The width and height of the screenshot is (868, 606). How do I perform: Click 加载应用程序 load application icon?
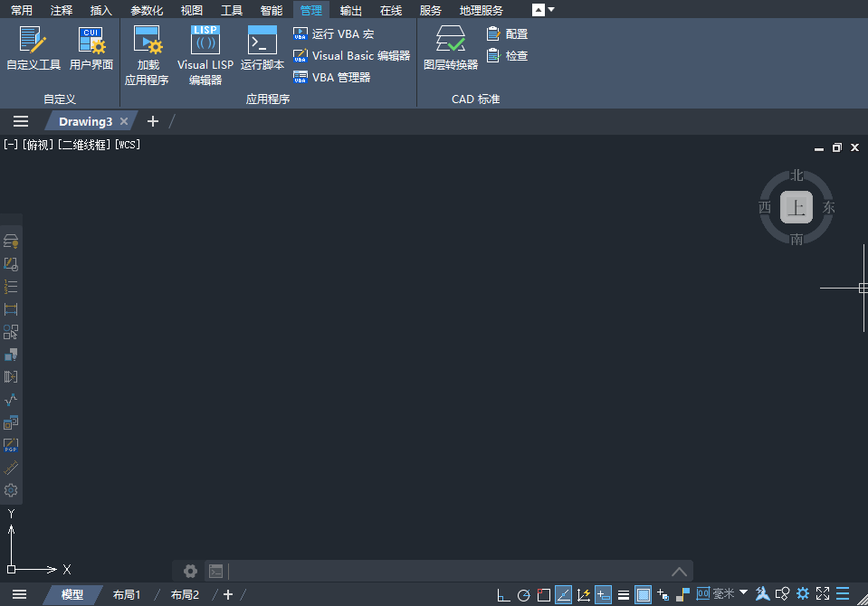tap(147, 55)
